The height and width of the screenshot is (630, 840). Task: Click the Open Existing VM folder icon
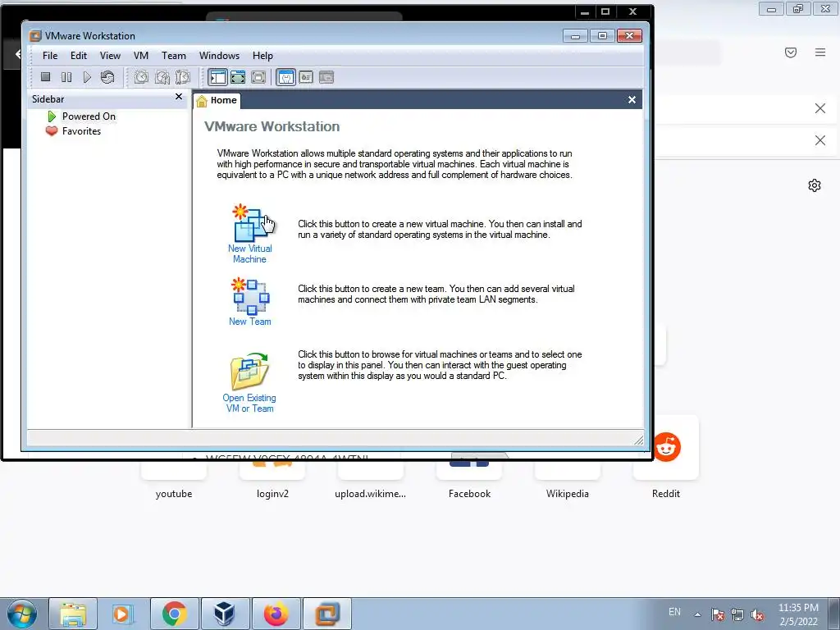249,371
